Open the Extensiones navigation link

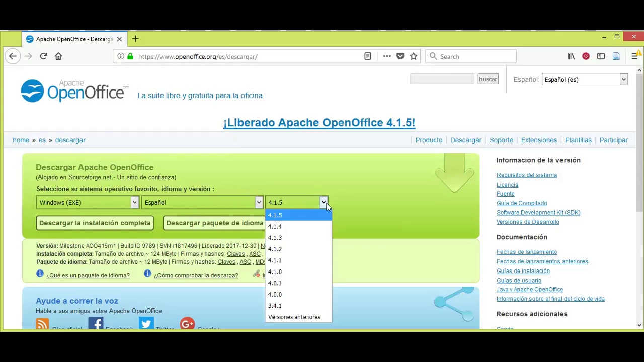539,140
